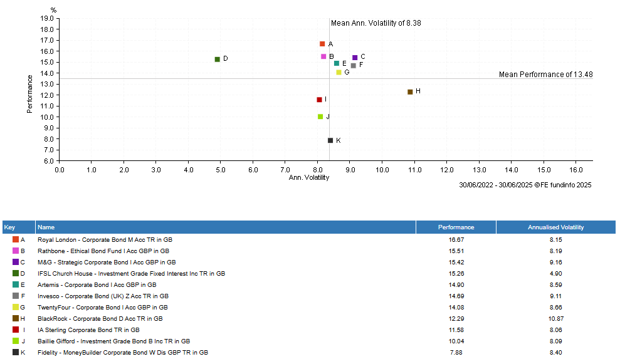Screen dimensions: 620x364
Task: Select the brown data point H marker
Action: (x=410, y=91)
